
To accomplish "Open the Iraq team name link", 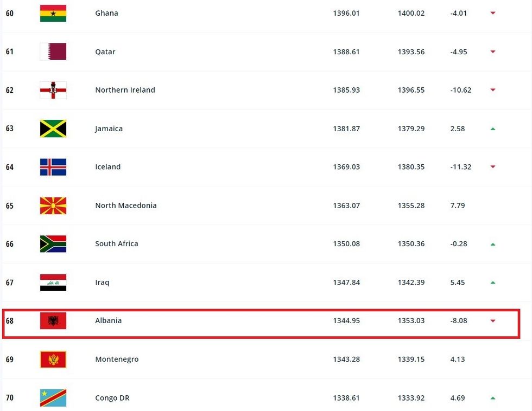I will 102,282.
